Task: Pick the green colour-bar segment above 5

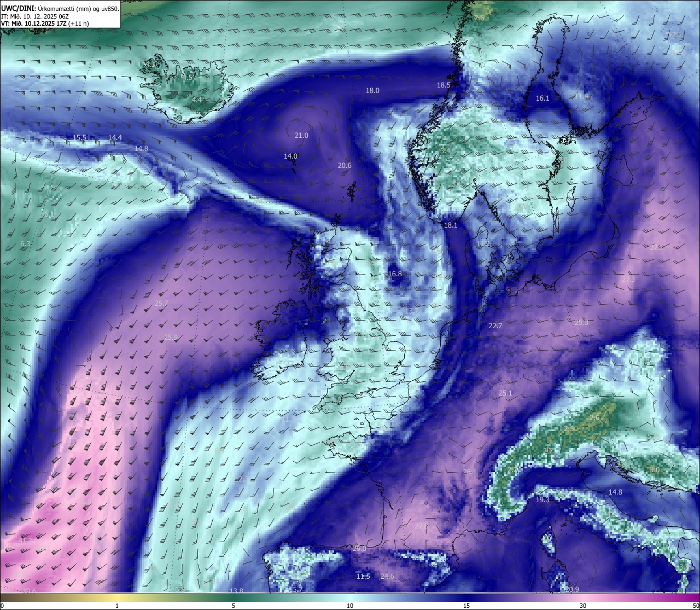Action: pyautogui.click(x=234, y=597)
